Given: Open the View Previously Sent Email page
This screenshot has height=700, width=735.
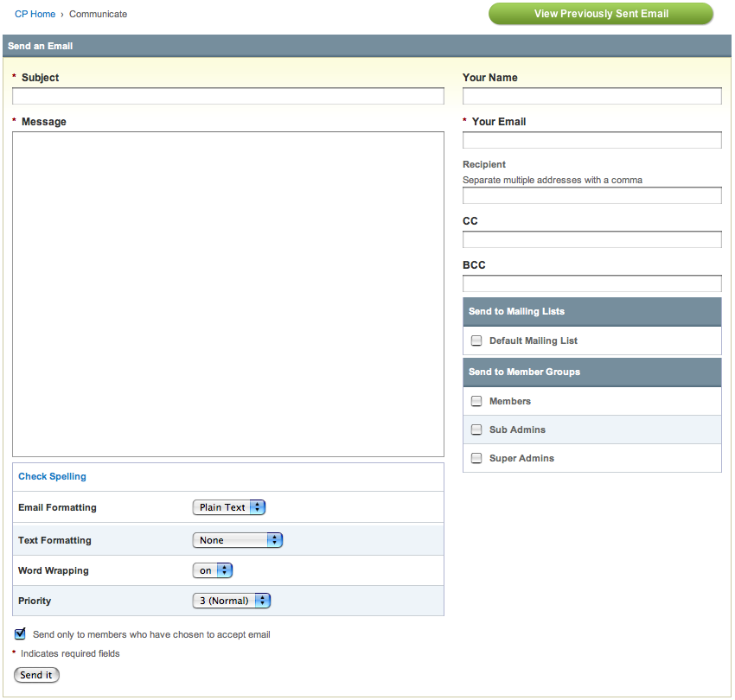Looking at the screenshot, I should click(x=601, y=14).
